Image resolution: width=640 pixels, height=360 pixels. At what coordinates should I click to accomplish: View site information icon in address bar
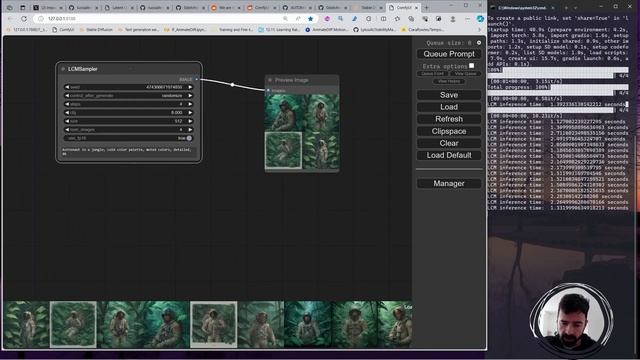[40, 19]
